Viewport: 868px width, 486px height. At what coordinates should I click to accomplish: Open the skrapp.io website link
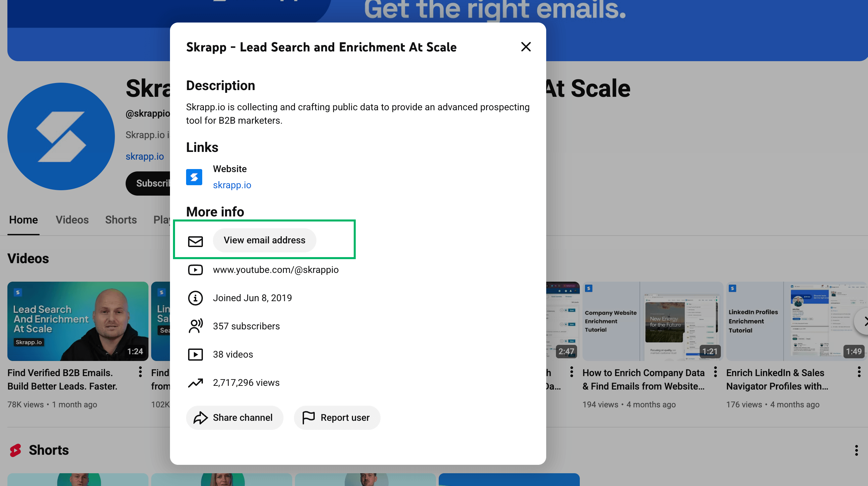pos(232,185)
